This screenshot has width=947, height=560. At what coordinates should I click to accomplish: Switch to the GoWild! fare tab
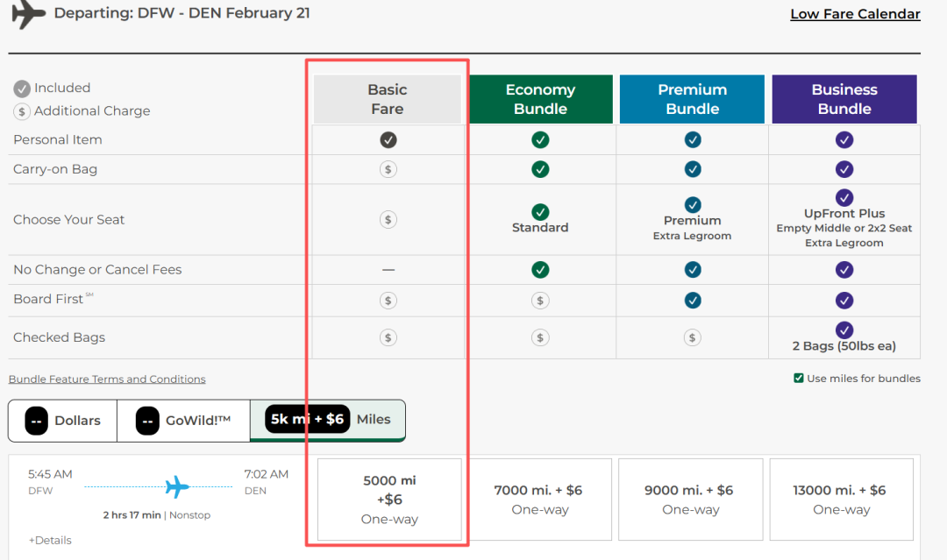183,421
